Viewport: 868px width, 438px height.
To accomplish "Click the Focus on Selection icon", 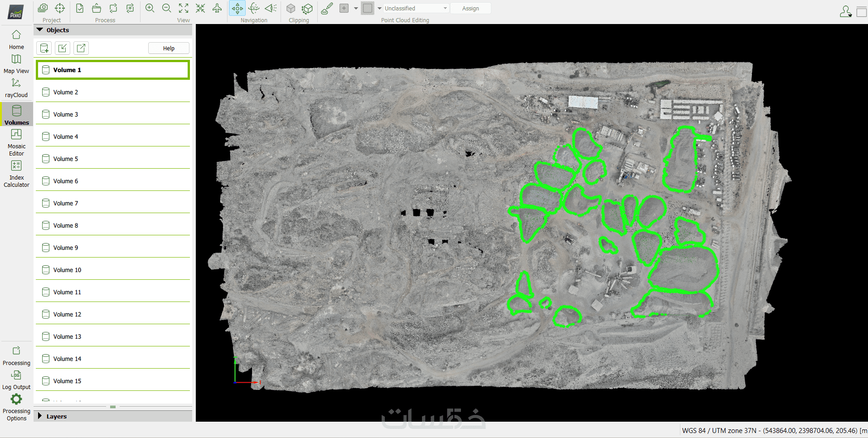I will [x=200, y=8].
